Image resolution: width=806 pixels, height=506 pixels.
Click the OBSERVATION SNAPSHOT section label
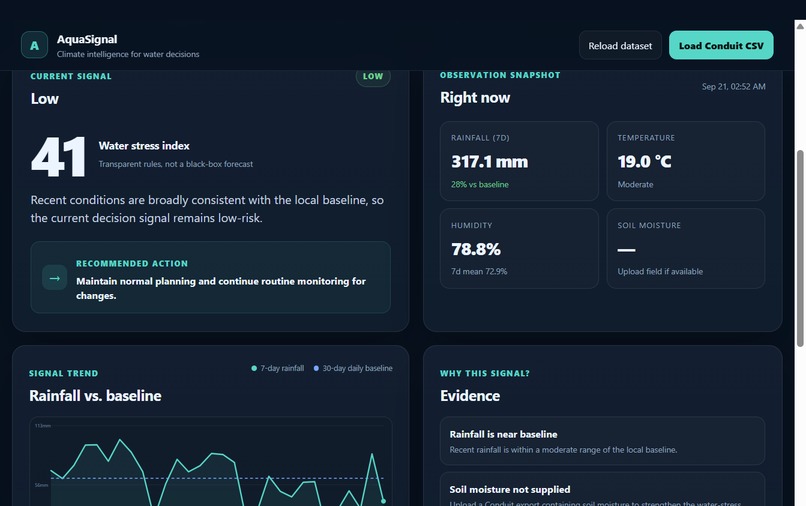coord(500,75)
